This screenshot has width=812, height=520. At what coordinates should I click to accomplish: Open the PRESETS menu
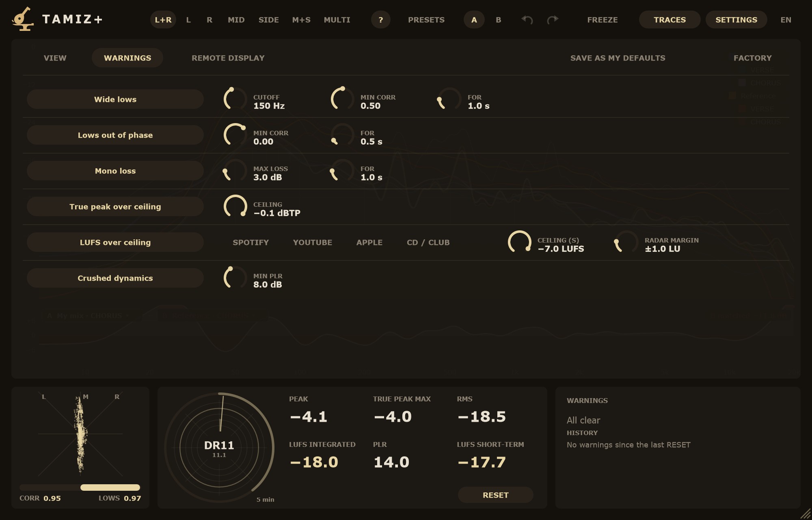(x=426, y=19)
